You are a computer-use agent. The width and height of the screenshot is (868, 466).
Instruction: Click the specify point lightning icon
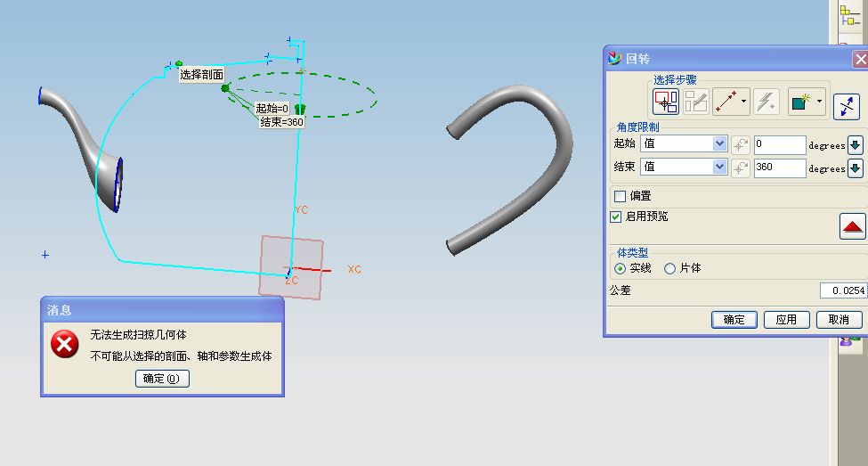pyautogui.click(x=767, y=102)
